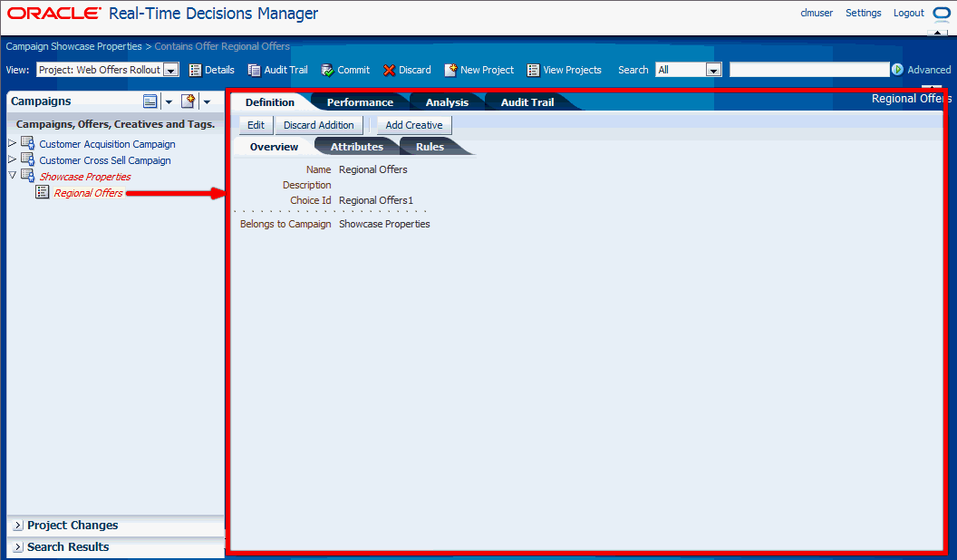This screenshot has width=957, height=560.
Task: Collapse the Showcase Properties node
Action: [x=12, y=175]
